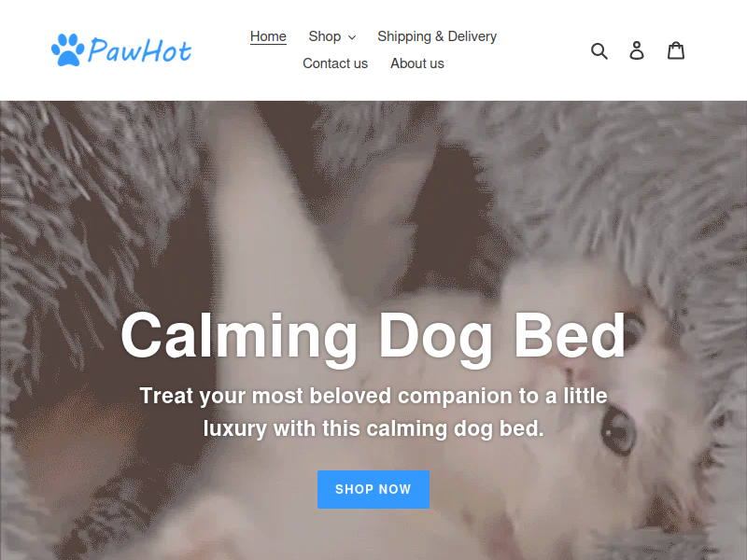This screenshot has height=560, width=747.
Task: Go to the Home menu item
Action: tap(268, 36)
